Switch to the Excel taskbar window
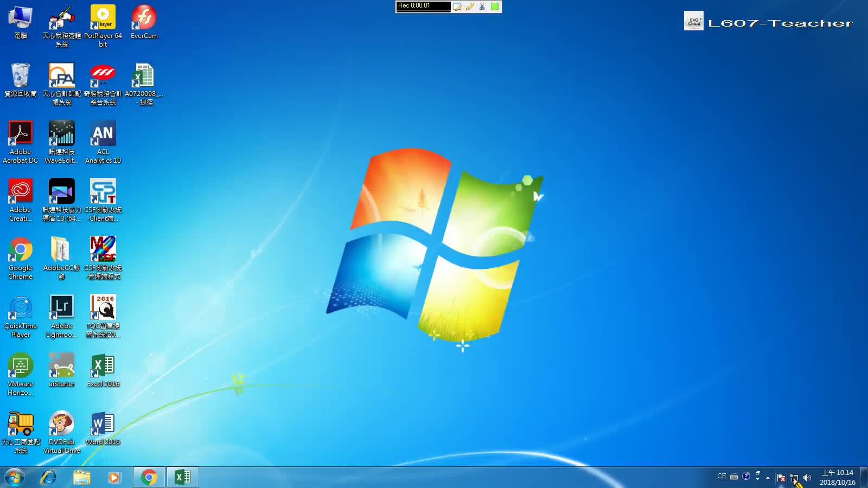This screenshot has height=488, width=868. tap(183, 477)
